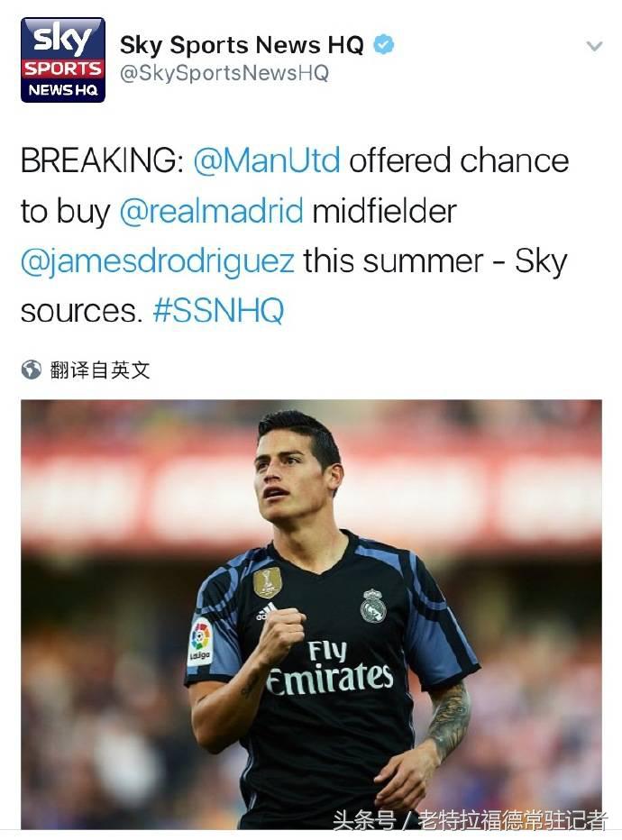Click the globe translate icon

click(31, 370)
